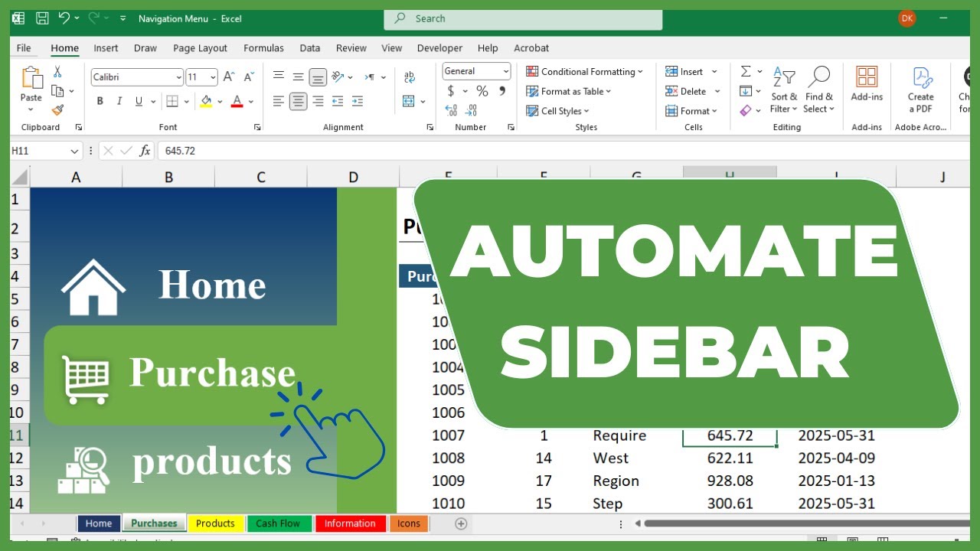Image resolution: width=980 pixels, height=551 pixels.
Task: Align text to the middle vertically
Action: [x=299, y=77]
